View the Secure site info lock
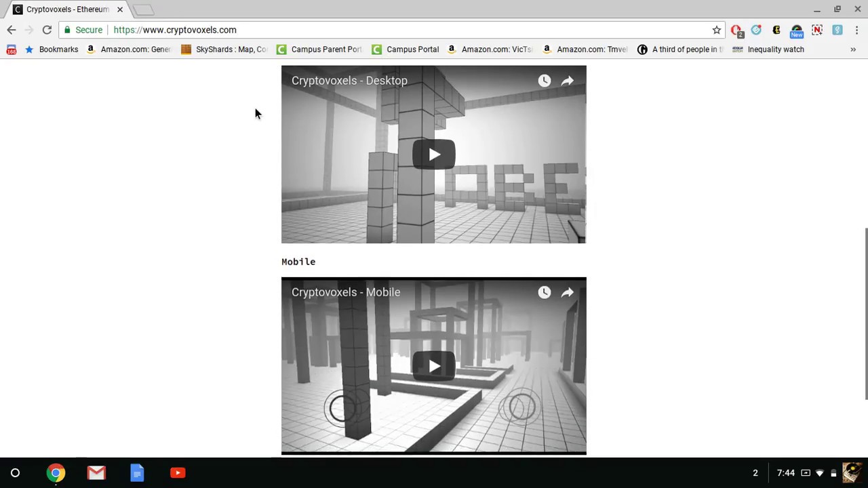Image resolution: width=868 pixels, height=488 pixels. pyautogui.click(x=83, y=30)
